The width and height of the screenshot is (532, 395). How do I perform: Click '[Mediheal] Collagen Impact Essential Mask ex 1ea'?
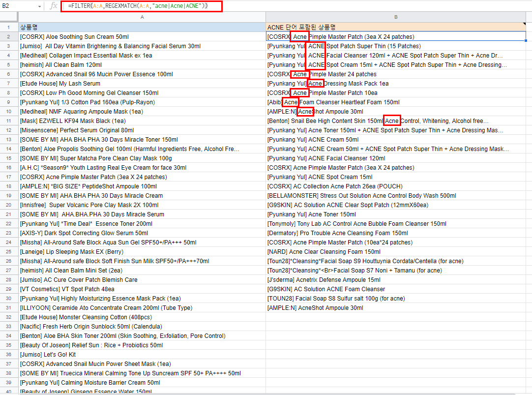pyautogui.click(x=142, y=55)
